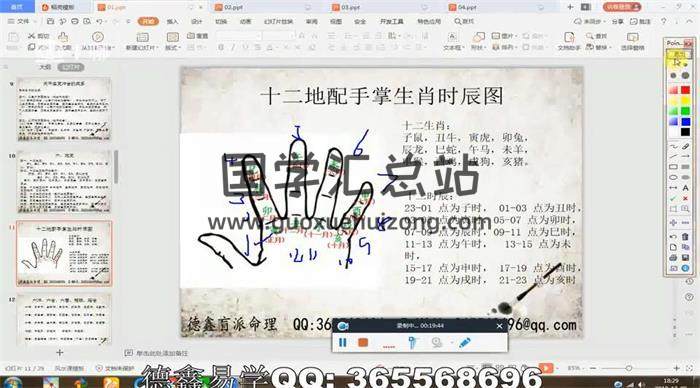700x388 pixels.
Task: Select slide 12 thumbnail in slide panel
Action: click(x=63, y=319)
